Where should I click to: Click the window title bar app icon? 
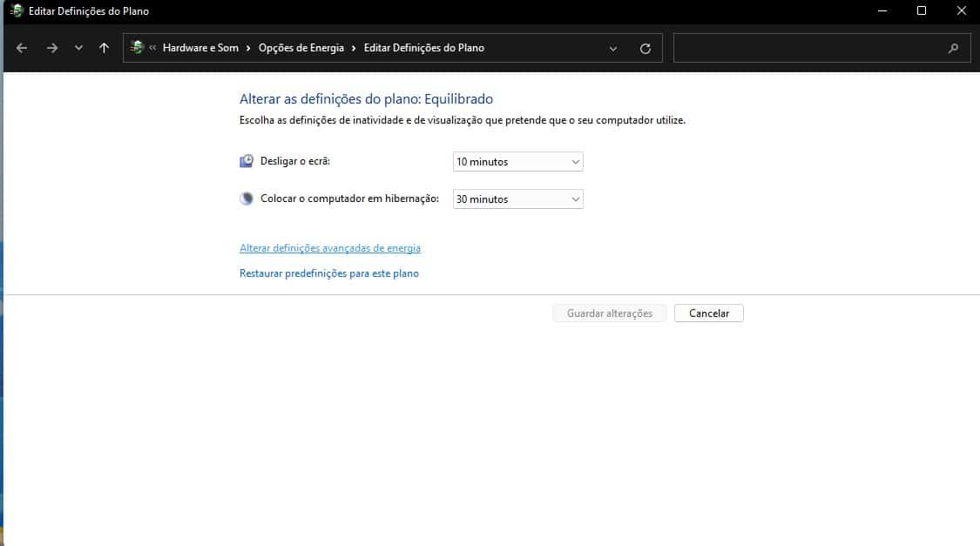[x=17, y=10]
